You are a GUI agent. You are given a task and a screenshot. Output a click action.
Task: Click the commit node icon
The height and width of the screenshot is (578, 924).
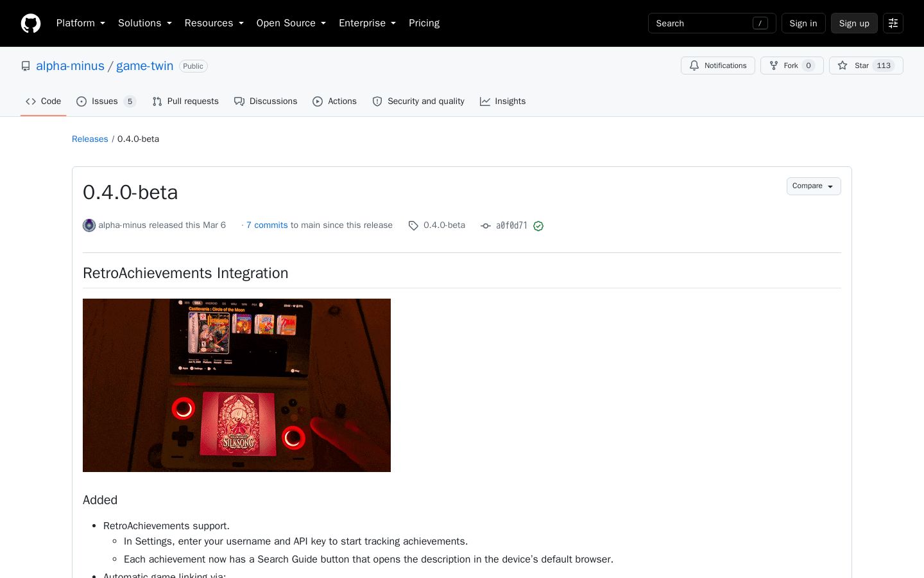[486, 225]
